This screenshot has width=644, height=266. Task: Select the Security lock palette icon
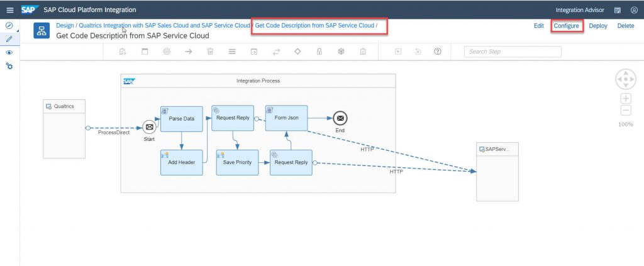(x=319, y=52)
